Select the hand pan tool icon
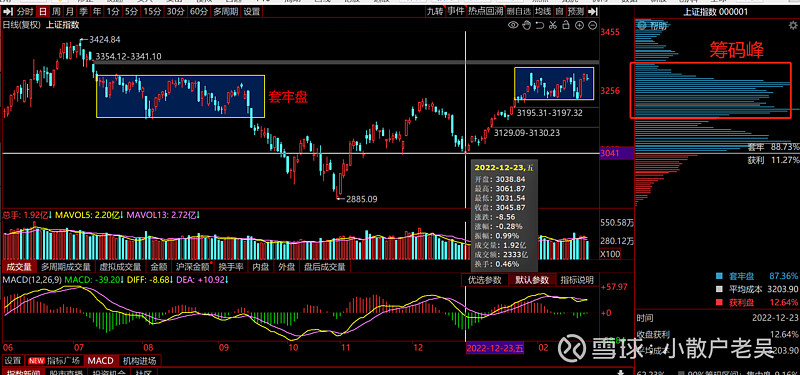This screenshot has height=375, width=800. [527, 25]
